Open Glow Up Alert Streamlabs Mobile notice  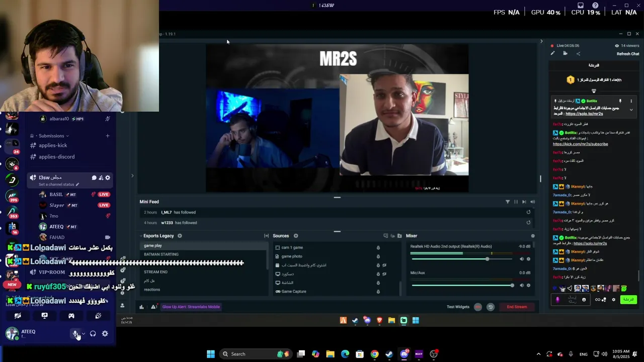pyautogui.click(x=191, y=307)
